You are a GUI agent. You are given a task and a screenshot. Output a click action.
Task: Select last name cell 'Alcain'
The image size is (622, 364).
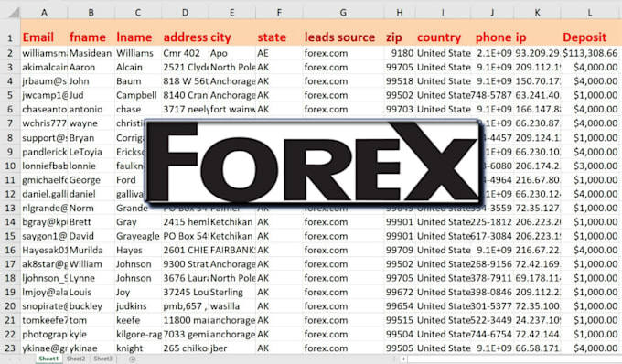pyautogui.click(x=137, y=67)
